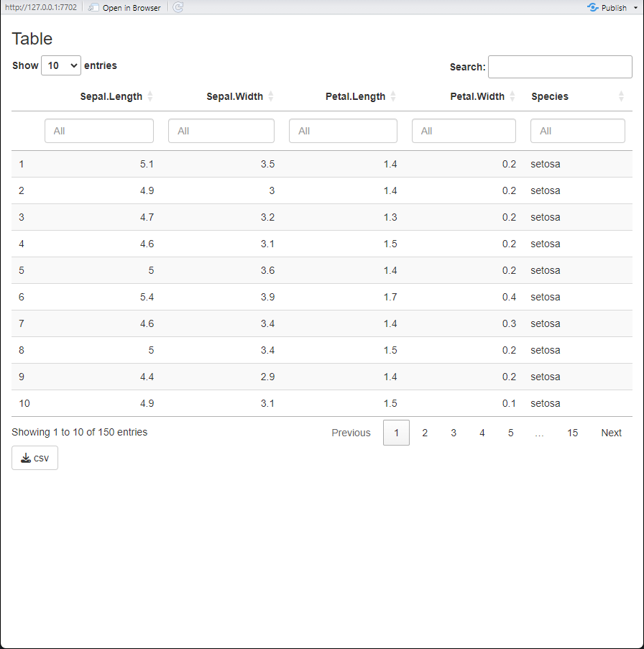The image size is (644, 649).
Task: Go to page 4
Action: (x=482, y=433)
